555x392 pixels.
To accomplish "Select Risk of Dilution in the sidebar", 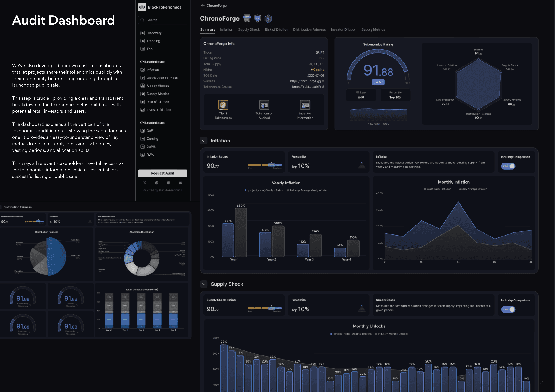I will tap(155, 102).
